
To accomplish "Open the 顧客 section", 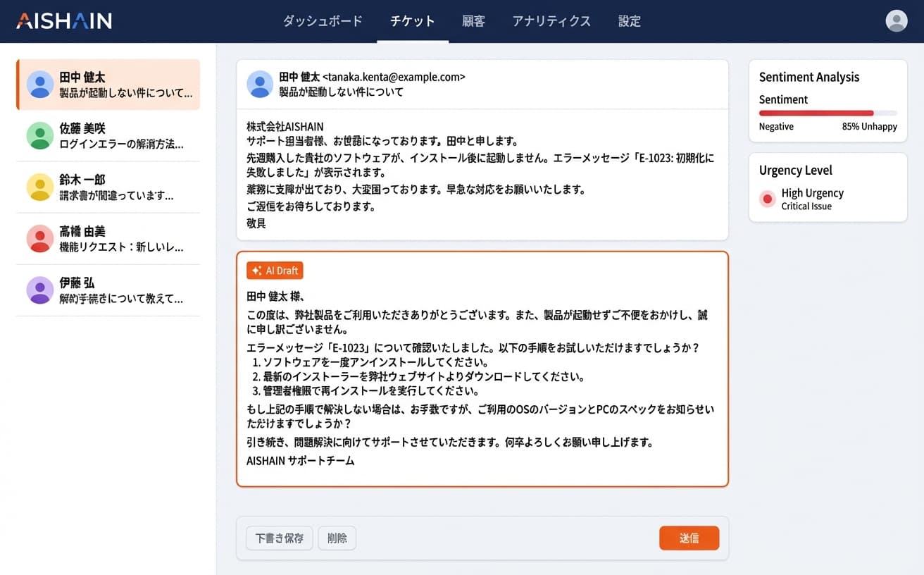I will tap(473, 21).
